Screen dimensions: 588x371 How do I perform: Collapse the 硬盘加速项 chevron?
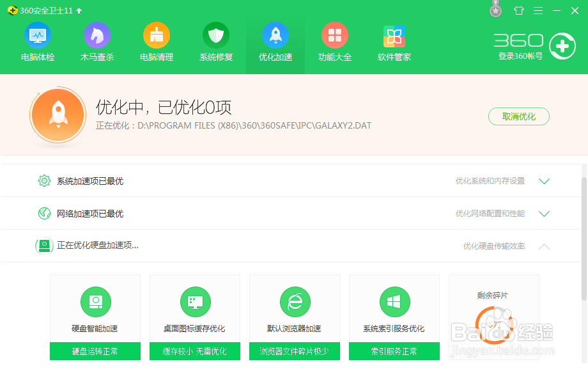(x=544, y=246)
